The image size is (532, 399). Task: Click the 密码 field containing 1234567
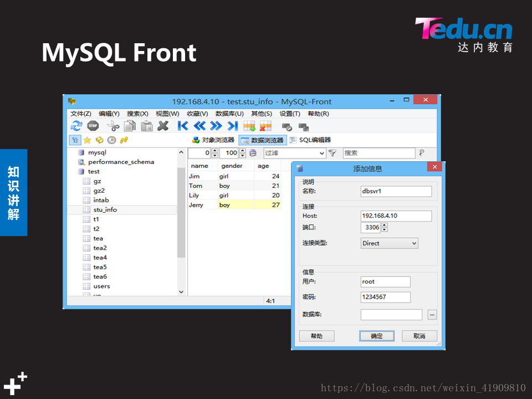(386, 297)
